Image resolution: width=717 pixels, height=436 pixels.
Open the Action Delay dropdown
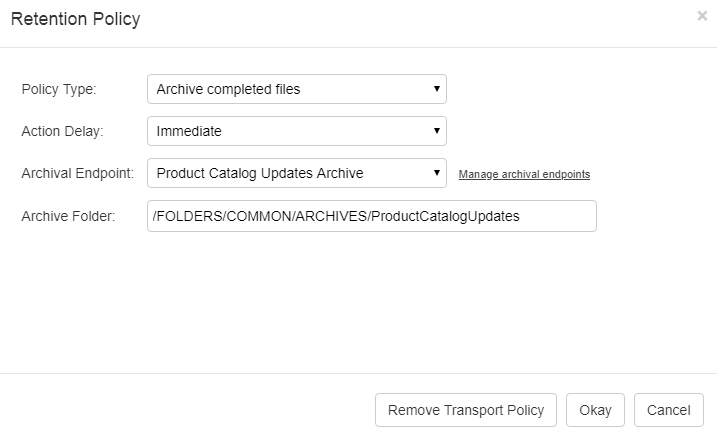[296, 131]
